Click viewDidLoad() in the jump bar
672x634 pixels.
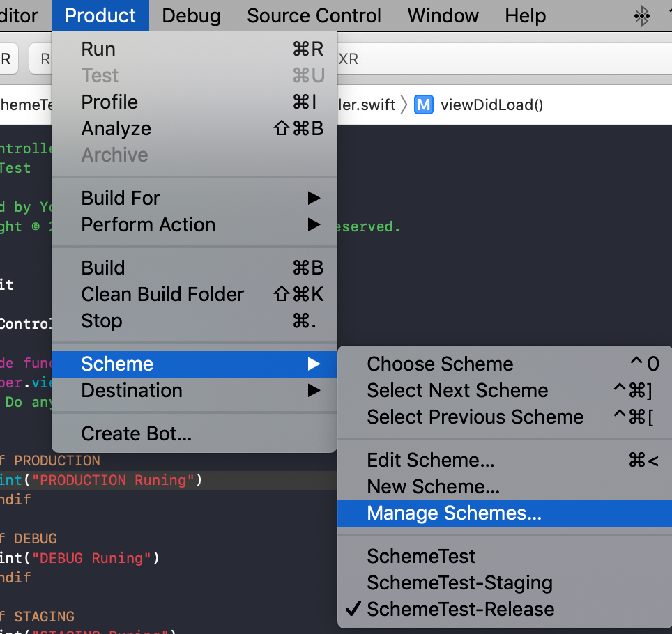click(x=491, y=105)
